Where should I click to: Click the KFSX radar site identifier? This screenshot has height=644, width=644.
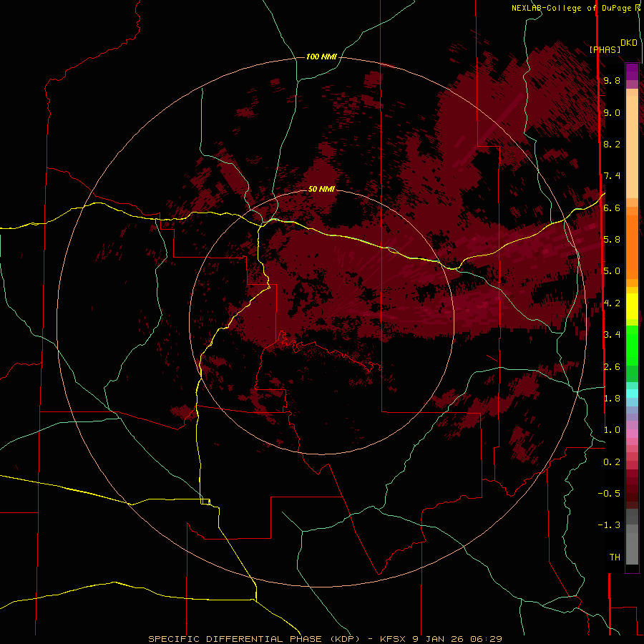click(394, 639)
